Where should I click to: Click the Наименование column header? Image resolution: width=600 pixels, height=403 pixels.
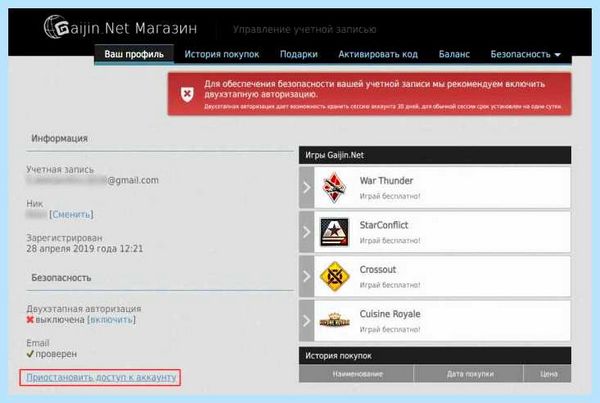357,374
